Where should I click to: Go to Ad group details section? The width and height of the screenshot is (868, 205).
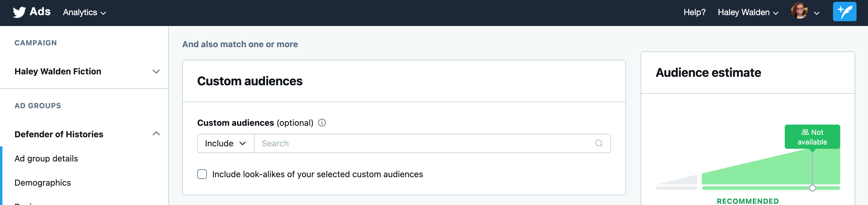[46, 158]
